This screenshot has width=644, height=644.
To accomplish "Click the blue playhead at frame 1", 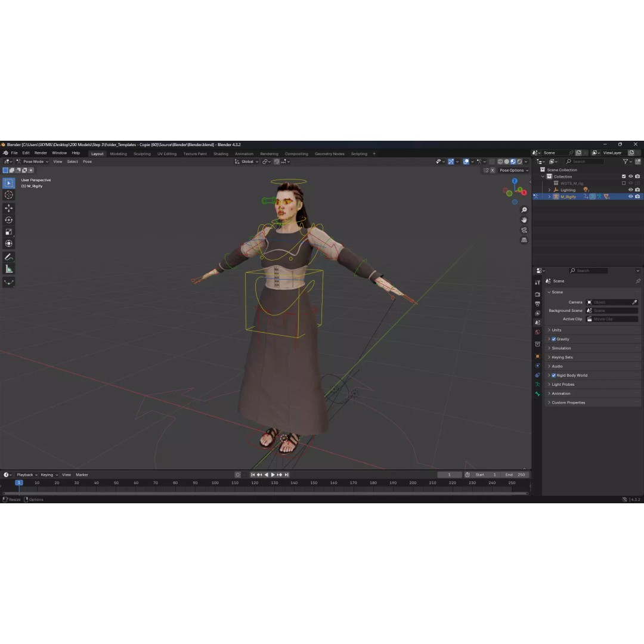I will pyautogui.click(x=19, y=482).
